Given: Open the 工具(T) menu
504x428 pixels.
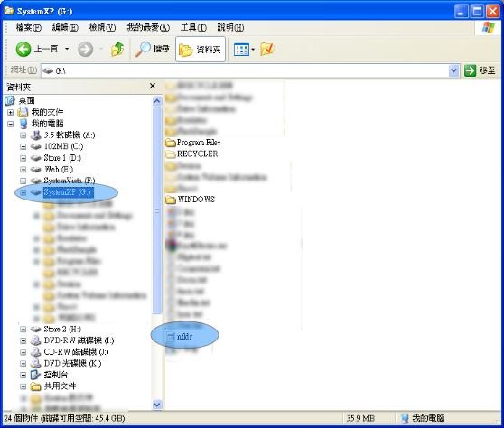Looking at the screenshot, I should pyautogui.click(x=193, y=28).
